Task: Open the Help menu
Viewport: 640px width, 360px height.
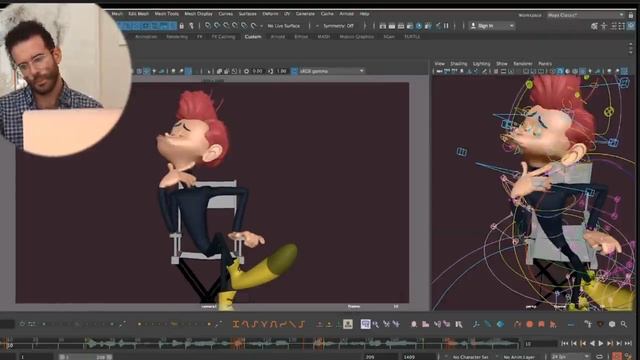Action: 364,14
